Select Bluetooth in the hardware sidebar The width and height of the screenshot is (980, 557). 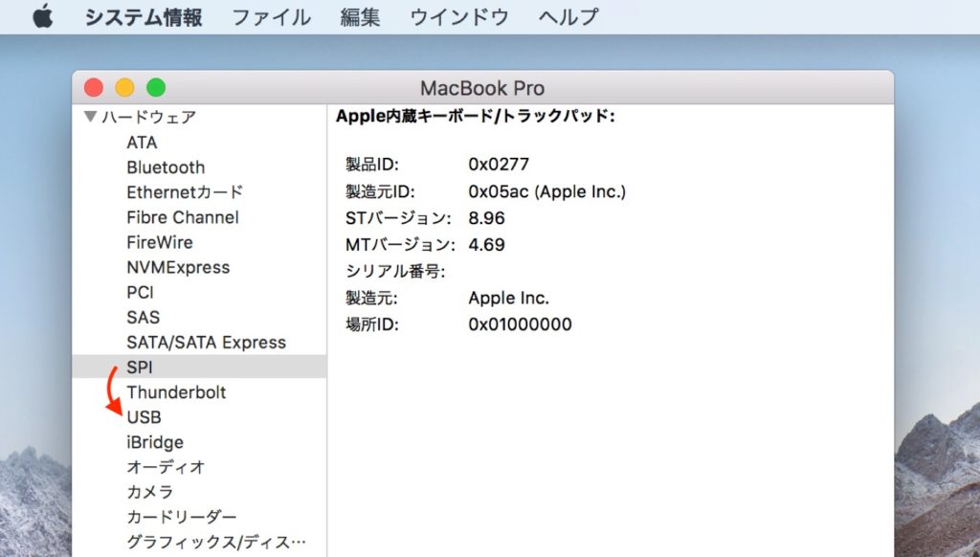(166, 167)
